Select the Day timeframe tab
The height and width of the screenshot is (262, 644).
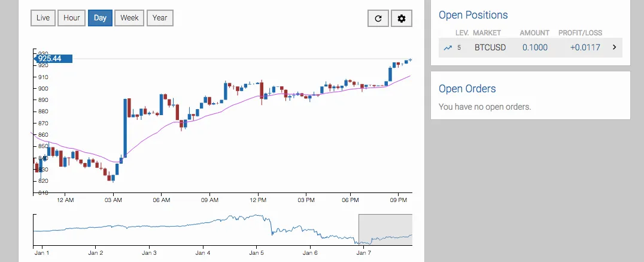100,17
